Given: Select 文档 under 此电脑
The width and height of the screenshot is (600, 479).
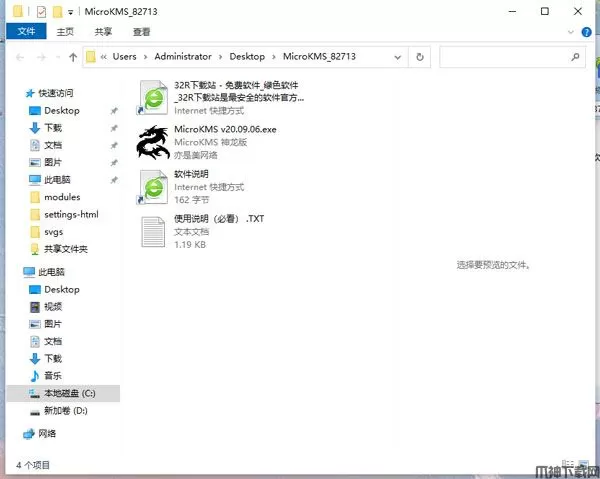Looking at the screenshot, I should pyautogui.click(x=53, y=341).
